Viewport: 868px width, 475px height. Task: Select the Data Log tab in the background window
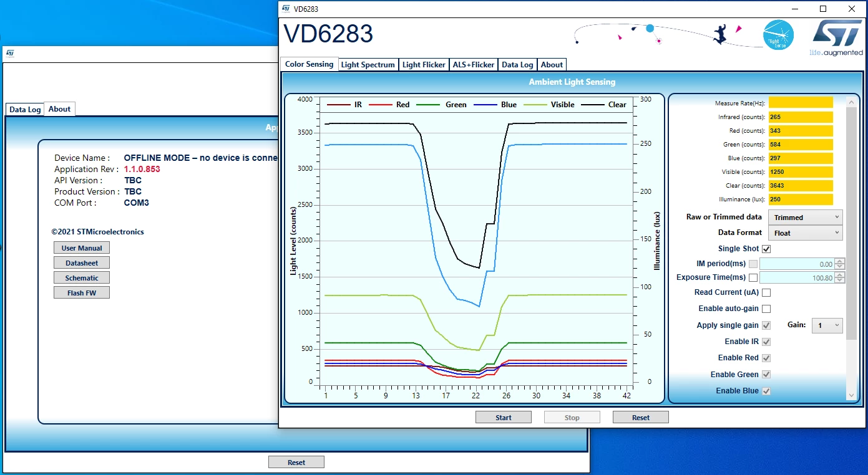(25, 110)
